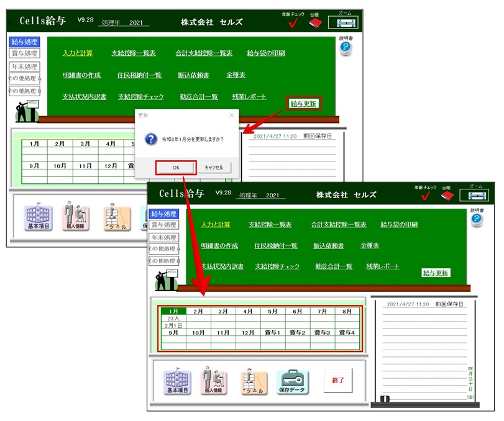Viewport: 504px width, 421px height.
Task: Select 給与処理 tab in back window
Action: click(x=24, y=42)
